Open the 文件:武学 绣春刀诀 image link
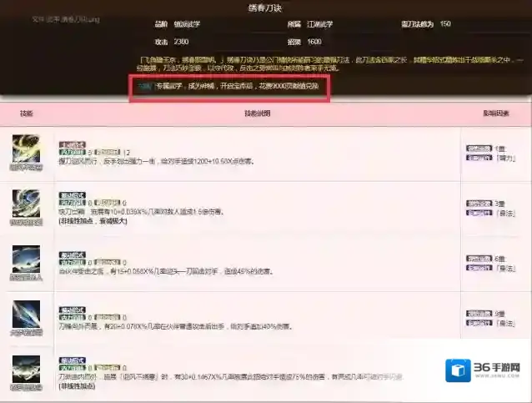This screenshot has height=403, width=532. 66,19
